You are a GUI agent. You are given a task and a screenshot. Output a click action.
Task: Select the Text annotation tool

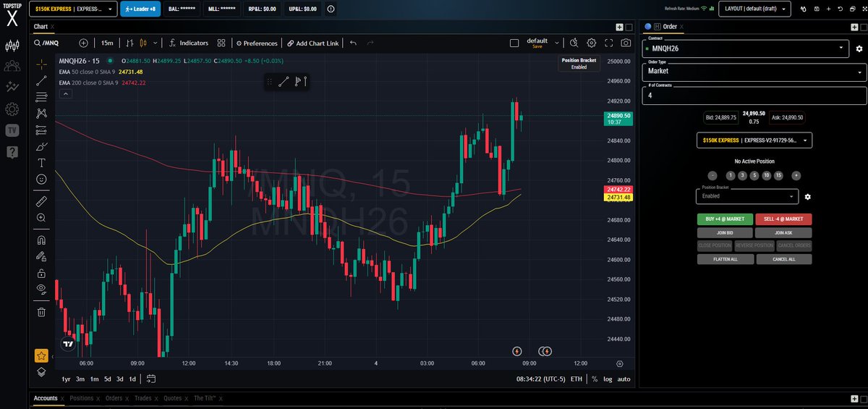[41, 163]
